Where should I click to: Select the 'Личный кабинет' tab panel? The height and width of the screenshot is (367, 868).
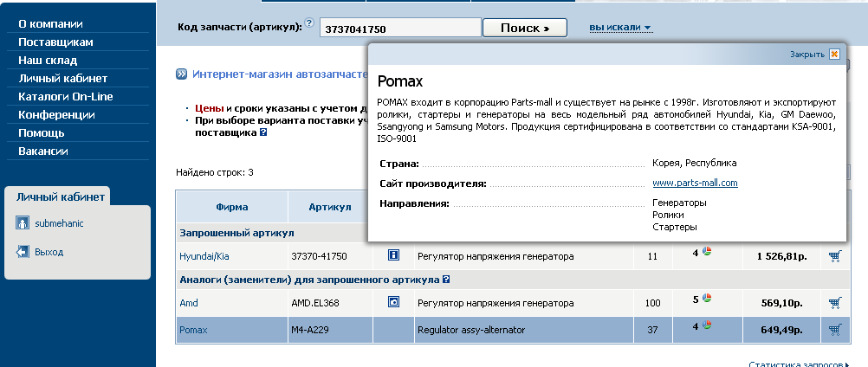[x=61, y=196]
